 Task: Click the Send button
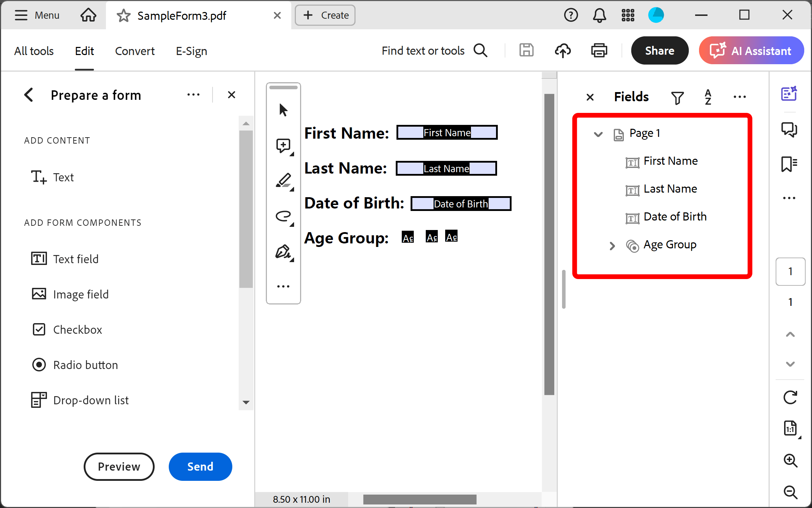pos(200,466)
